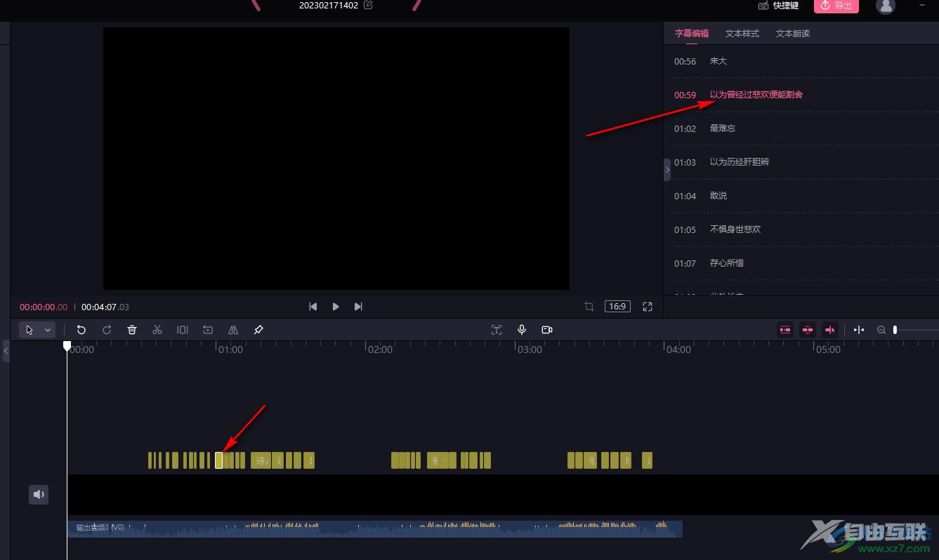Click the white playhead marker at 00:00
This screenshot has width=939, height=560.
[x=67, y=346]
